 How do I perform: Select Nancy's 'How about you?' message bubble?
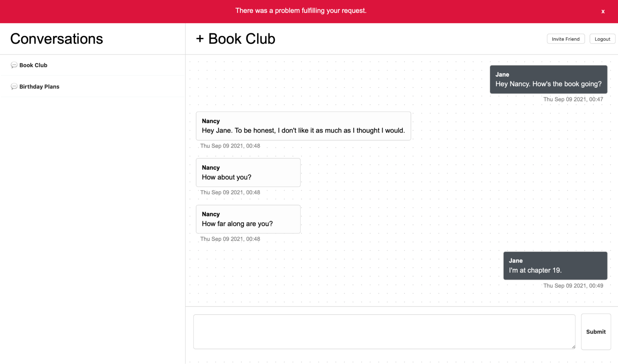pos(248,172)
